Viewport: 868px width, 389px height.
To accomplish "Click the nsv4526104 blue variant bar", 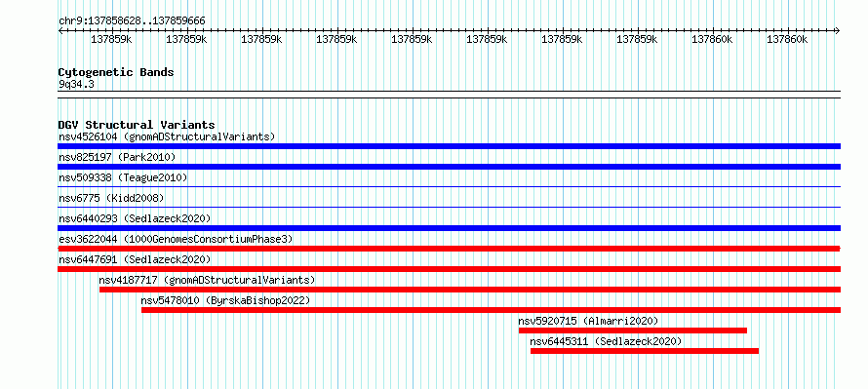I will pos(449,146).
